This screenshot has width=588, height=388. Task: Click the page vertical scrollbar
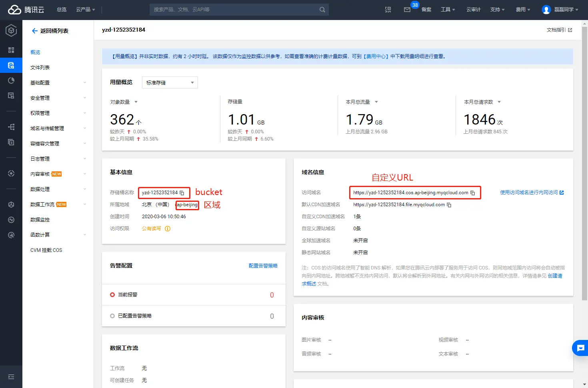[x=584, y=160]
